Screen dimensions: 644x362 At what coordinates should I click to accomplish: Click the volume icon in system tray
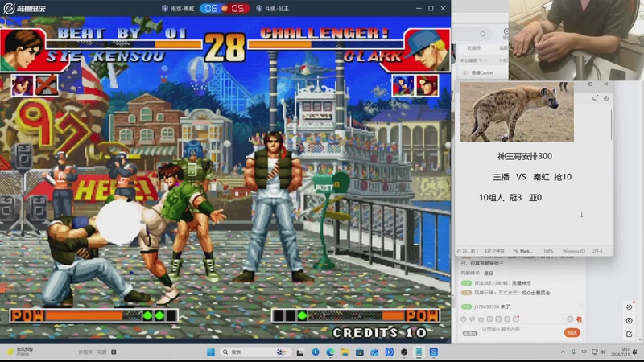pyautogui.click(x=602, y=352)
